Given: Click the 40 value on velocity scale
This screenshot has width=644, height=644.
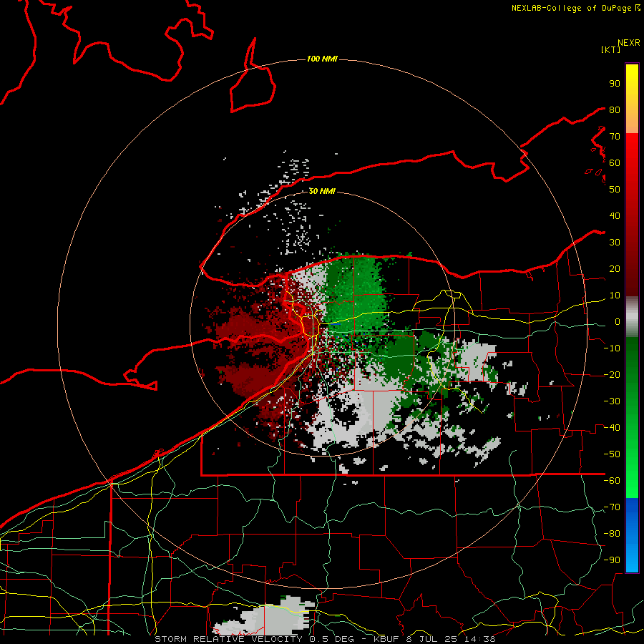Looking at the screenshot, I should [615, 215].
